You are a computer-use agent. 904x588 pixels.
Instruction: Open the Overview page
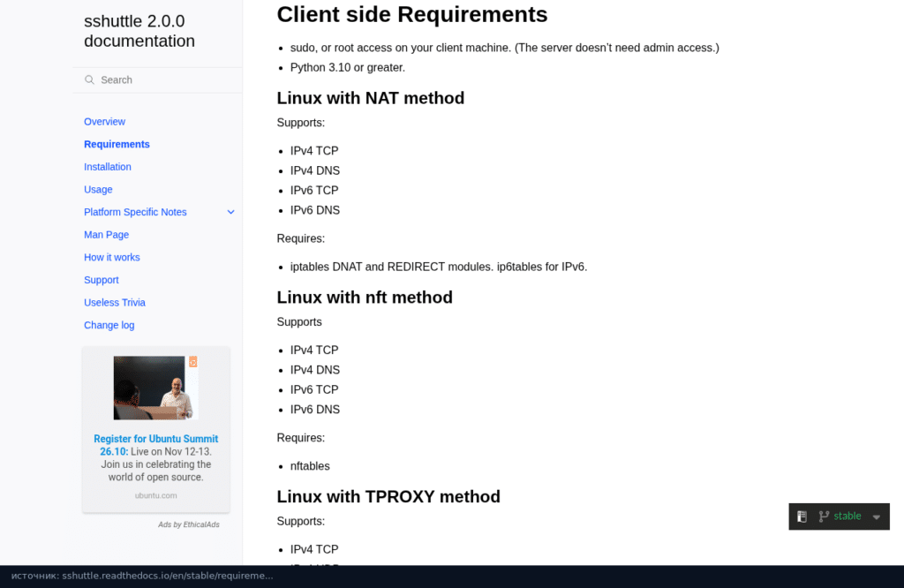click(104, 122)
